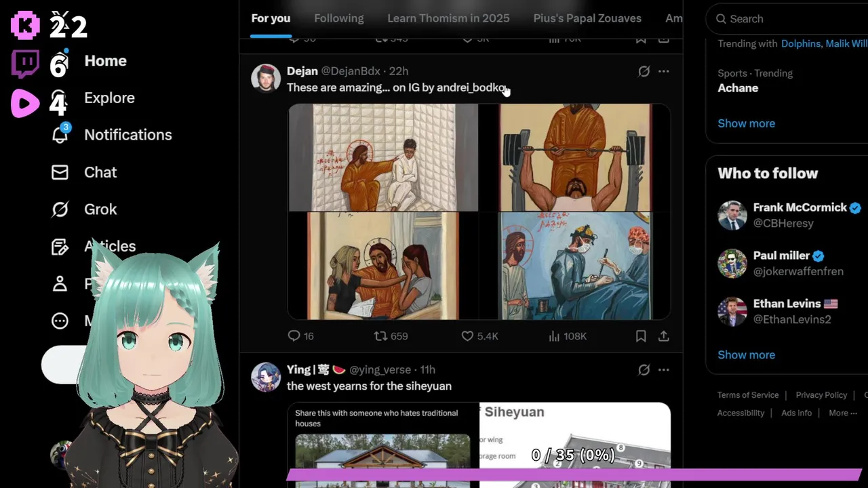Open the Privacy Policy link

coord(821,395)
